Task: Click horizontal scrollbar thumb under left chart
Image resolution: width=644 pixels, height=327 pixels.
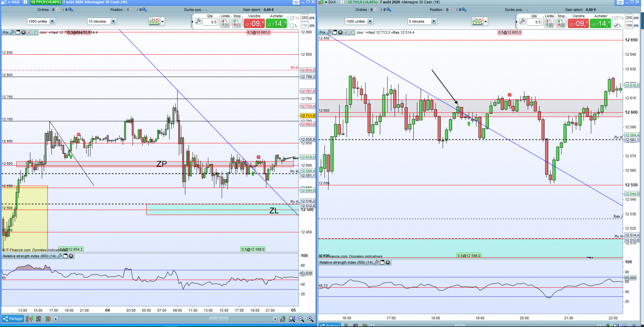Action: [x=219, y=319]
